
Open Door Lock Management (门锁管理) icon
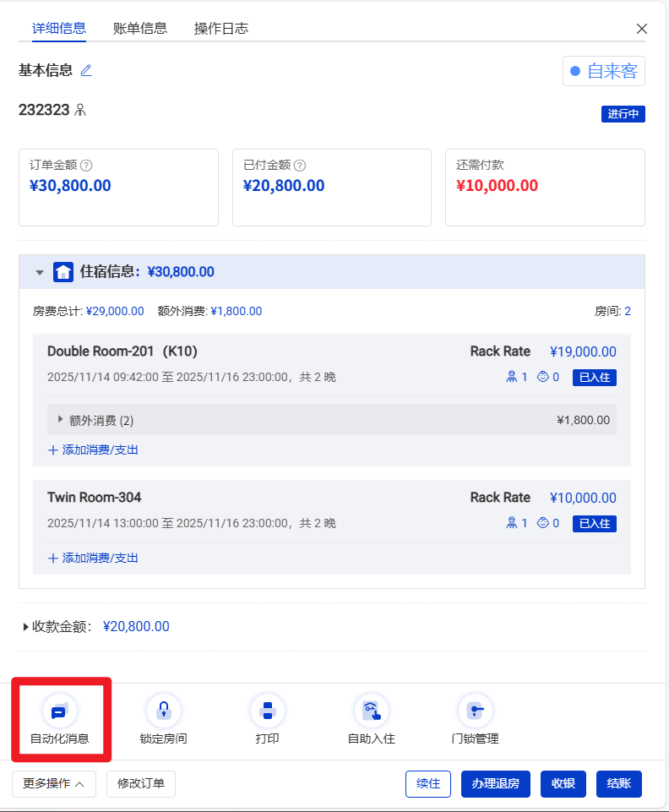pyautogui.click(x=475, y=711)
